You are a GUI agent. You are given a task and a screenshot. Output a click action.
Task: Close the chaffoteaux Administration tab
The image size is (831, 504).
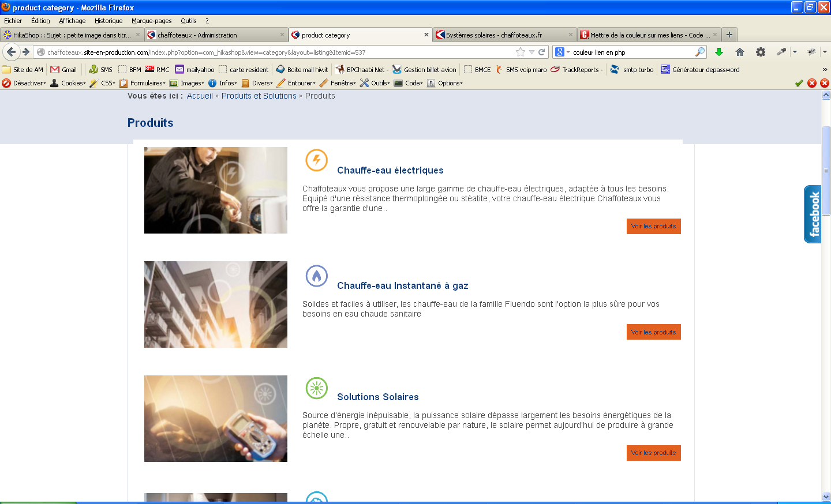[x=282, y=35]
